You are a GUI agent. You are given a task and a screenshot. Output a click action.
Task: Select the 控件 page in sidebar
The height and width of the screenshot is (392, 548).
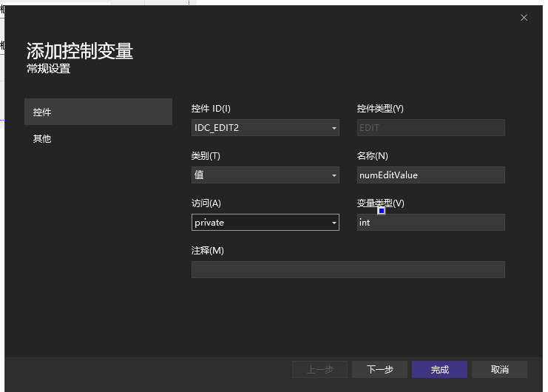tap(98, 112)
